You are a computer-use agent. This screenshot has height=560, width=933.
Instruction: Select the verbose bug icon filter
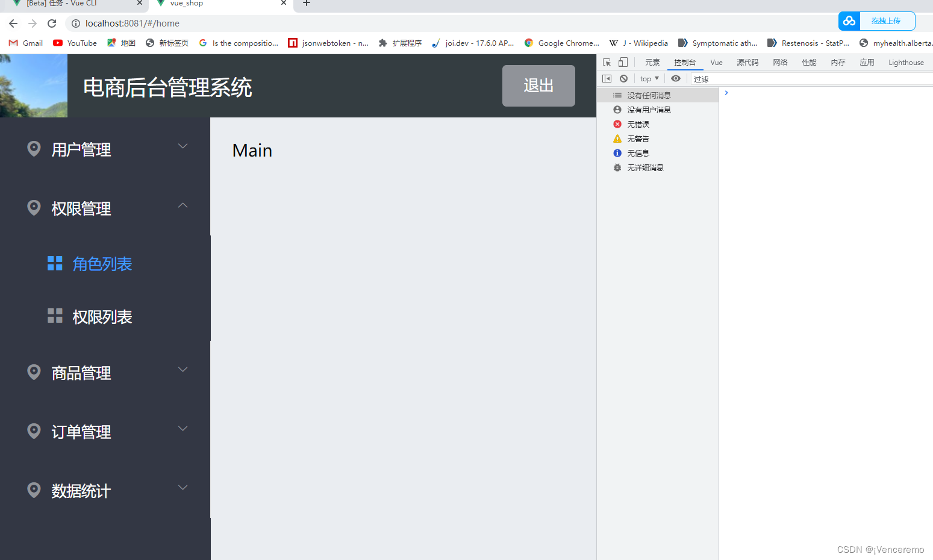tap(617, 167)
